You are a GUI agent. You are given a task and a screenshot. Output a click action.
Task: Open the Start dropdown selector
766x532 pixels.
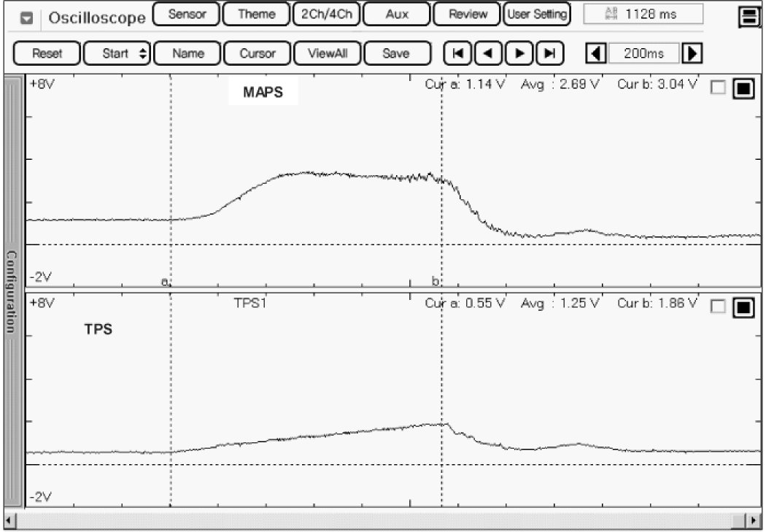pyautogui.click(x=117, y=53)
